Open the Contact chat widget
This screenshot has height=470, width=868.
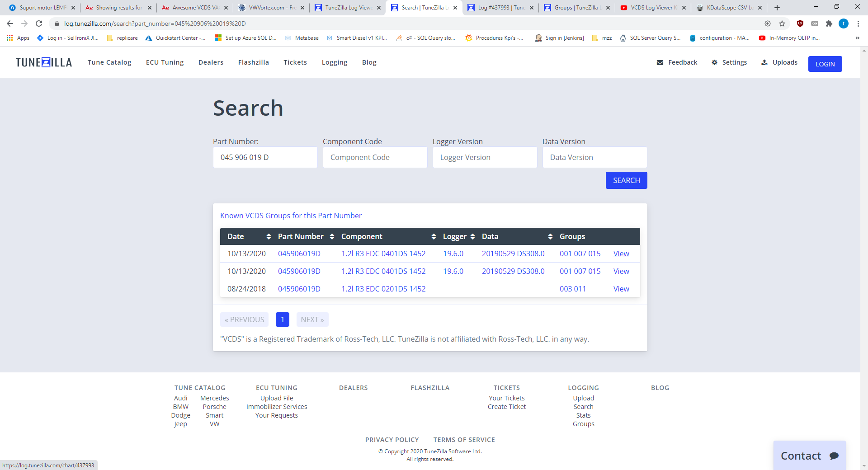coord(810,456)
